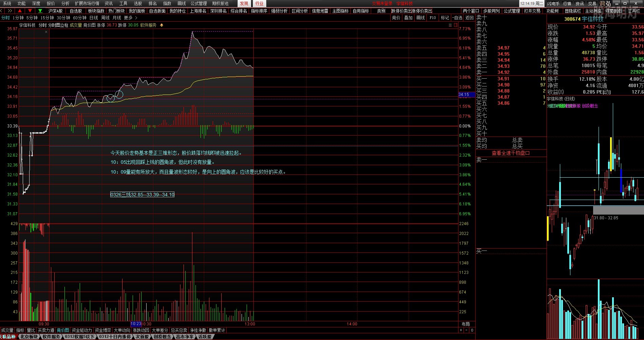Screen dimensions: 644x340
Task: Click the F10 button
Action: (433, 18)
